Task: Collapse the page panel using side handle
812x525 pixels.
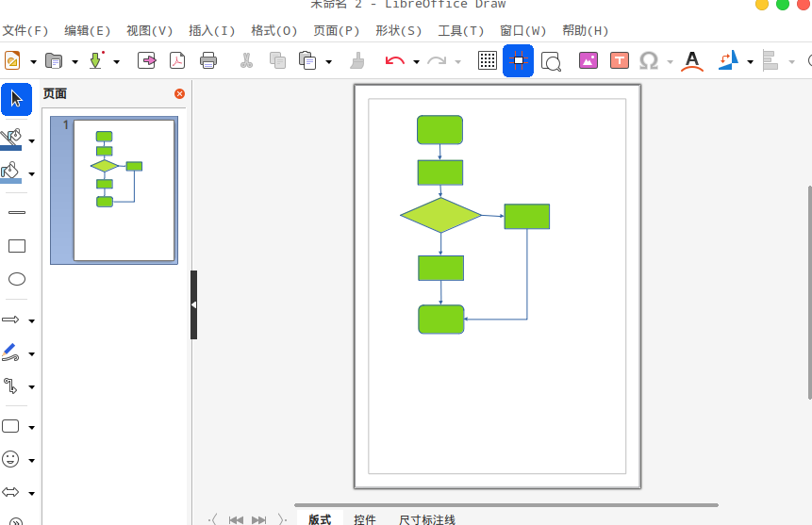Action: (193, 304)
